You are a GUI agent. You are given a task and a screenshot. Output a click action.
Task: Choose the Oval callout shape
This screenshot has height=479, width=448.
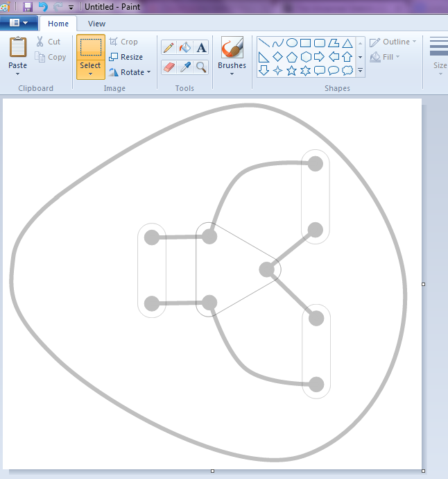(334, 71)
